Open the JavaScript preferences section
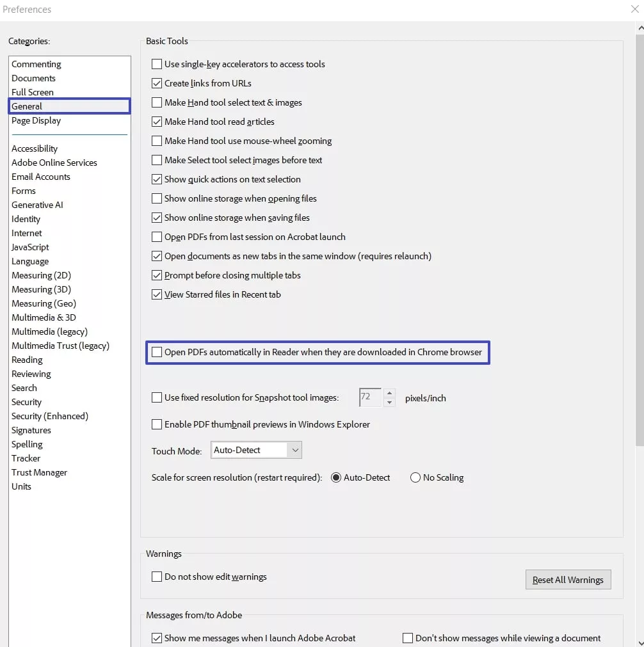This screenshot has width=644, height=647. [x=29, y=247]
